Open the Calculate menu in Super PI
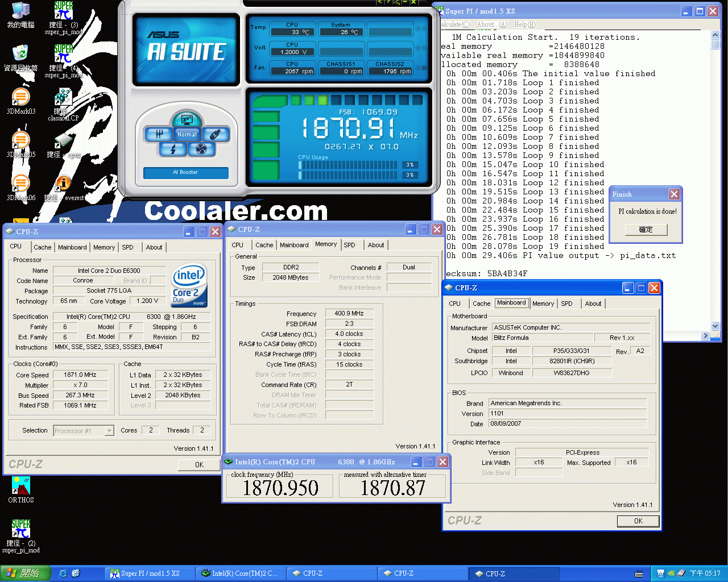The image size is (728, 582). coord(455,24)
